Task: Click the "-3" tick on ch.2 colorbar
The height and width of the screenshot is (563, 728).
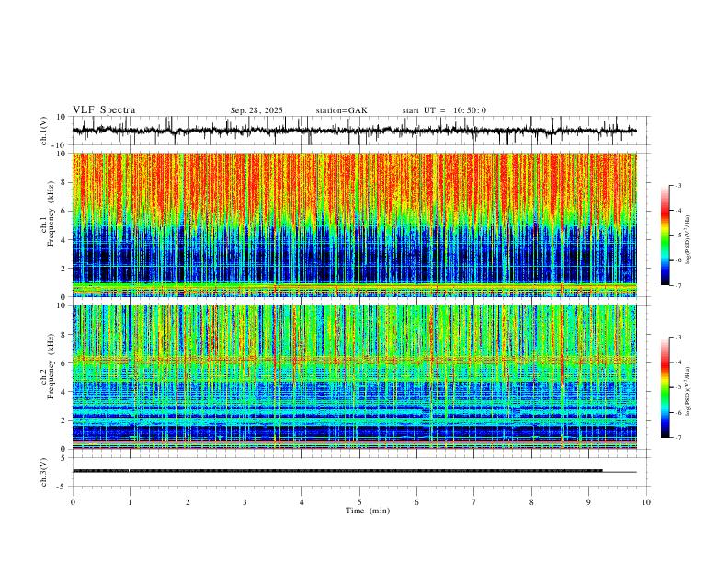Action: click(677, 338)
